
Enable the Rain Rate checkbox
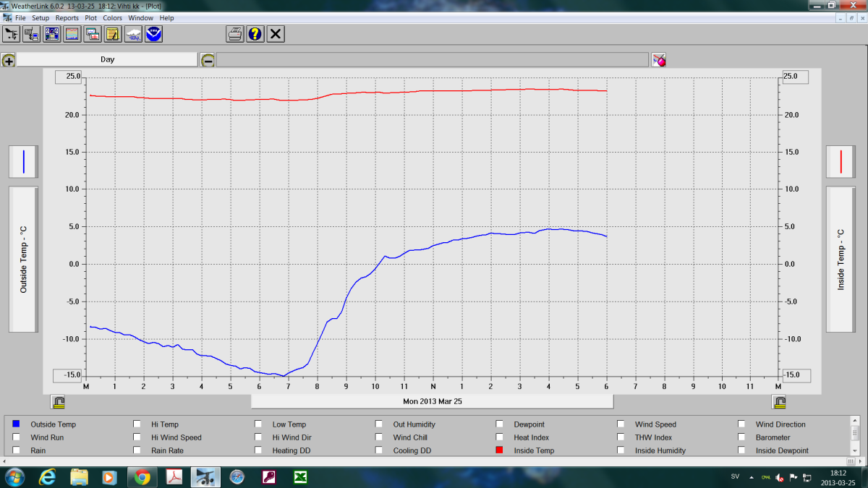pos(137,450)
